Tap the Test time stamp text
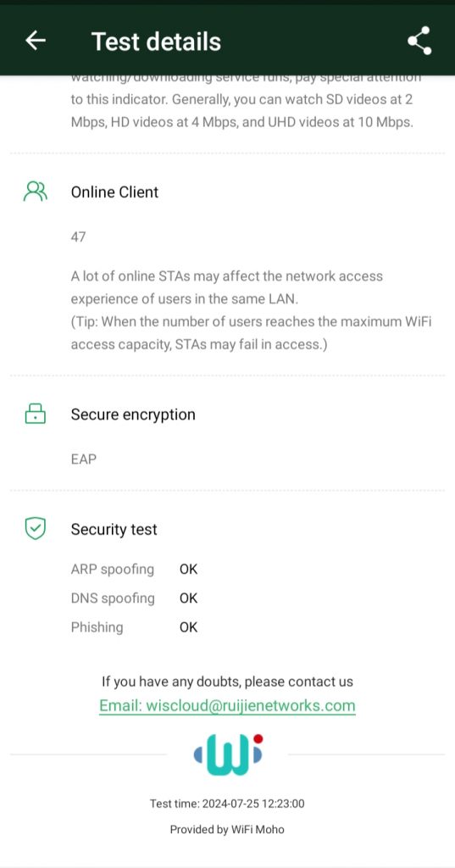This screenshot has width=455, height=868. 227,804
